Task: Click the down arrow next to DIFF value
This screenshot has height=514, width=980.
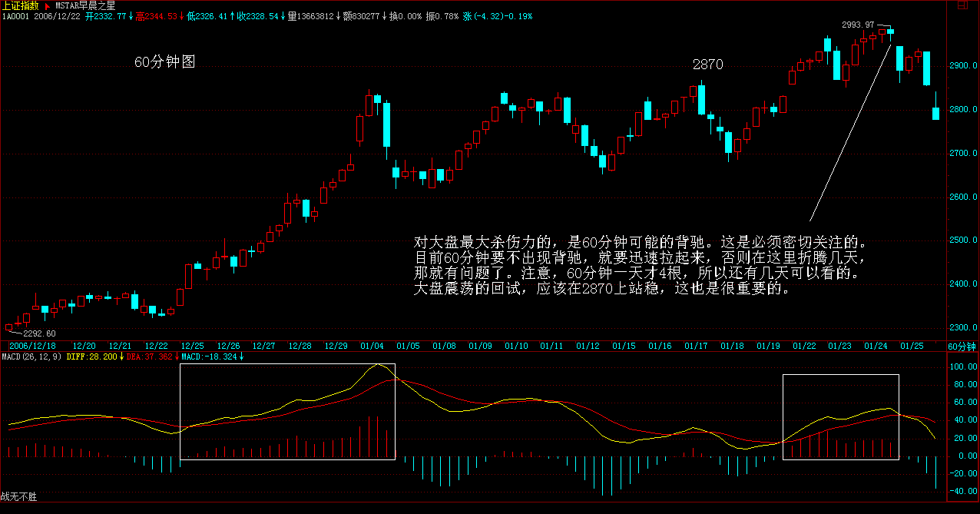Action: coord(121,356)
